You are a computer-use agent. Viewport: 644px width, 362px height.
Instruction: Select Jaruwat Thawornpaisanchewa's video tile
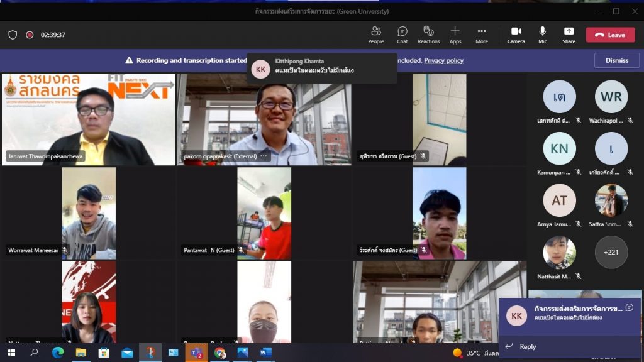(x=89, y=119)
